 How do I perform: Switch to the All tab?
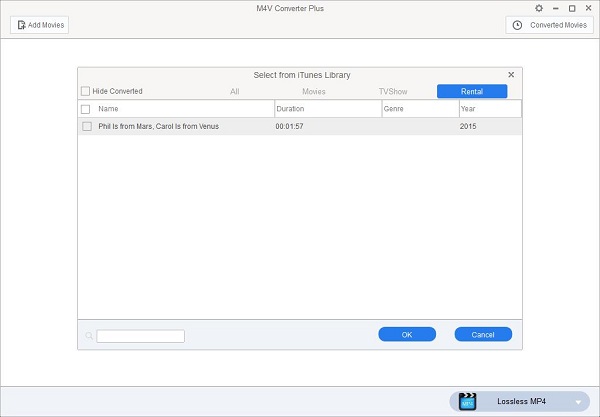pyautogui.click(x=235, y=91)
